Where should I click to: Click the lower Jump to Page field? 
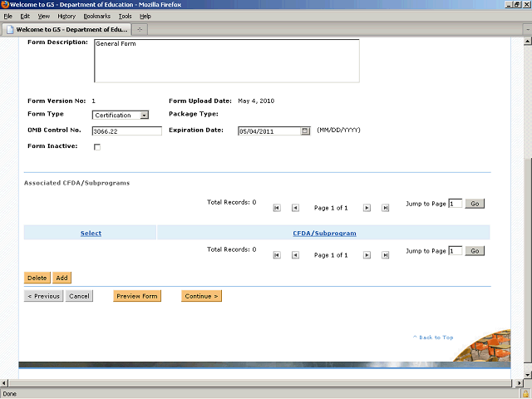[456, 251]
